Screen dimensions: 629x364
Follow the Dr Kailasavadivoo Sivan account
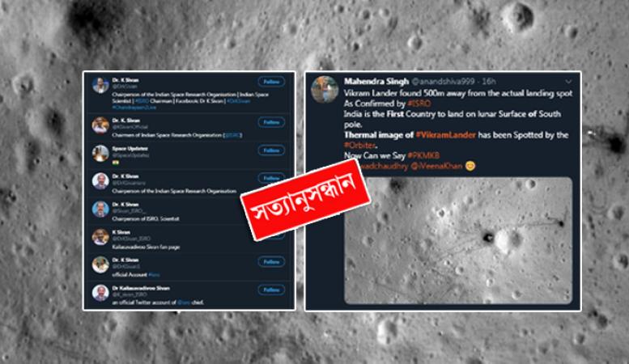pos(271,290)
